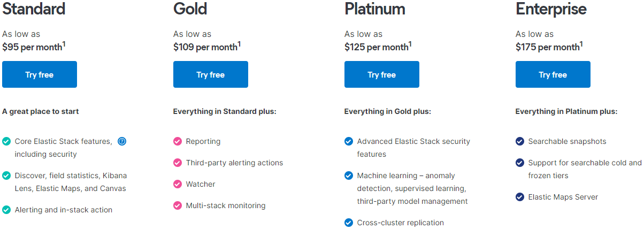
Task: Click the Platinum plan heading
Action: (x=375, y=9)
